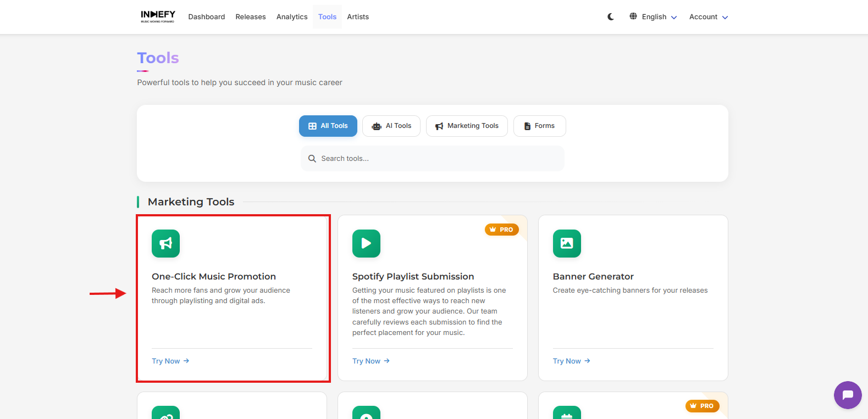This screenshot has height=419, width=868.
Task: Filter by AI Tools
Action: (x=391, y=126)
